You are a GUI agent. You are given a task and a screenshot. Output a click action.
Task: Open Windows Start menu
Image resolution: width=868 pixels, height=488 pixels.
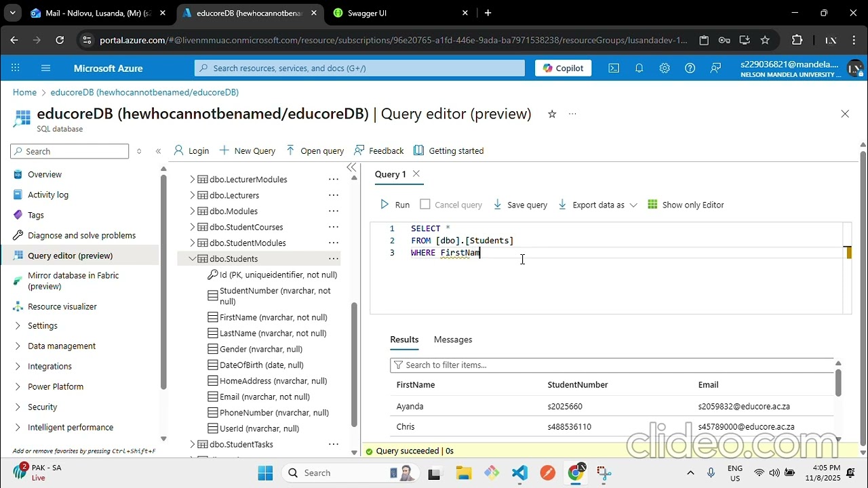265,472
